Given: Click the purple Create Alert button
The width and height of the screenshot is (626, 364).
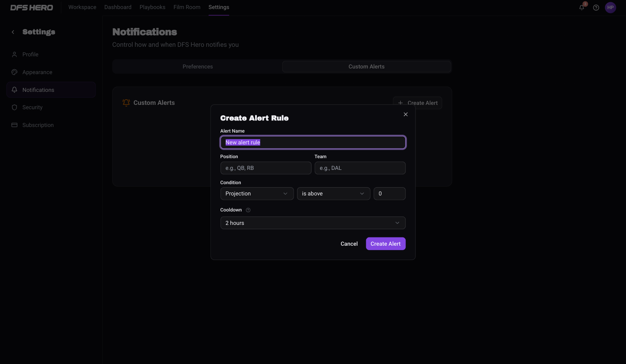Looking at the screenshot, I should click(386, 244).
